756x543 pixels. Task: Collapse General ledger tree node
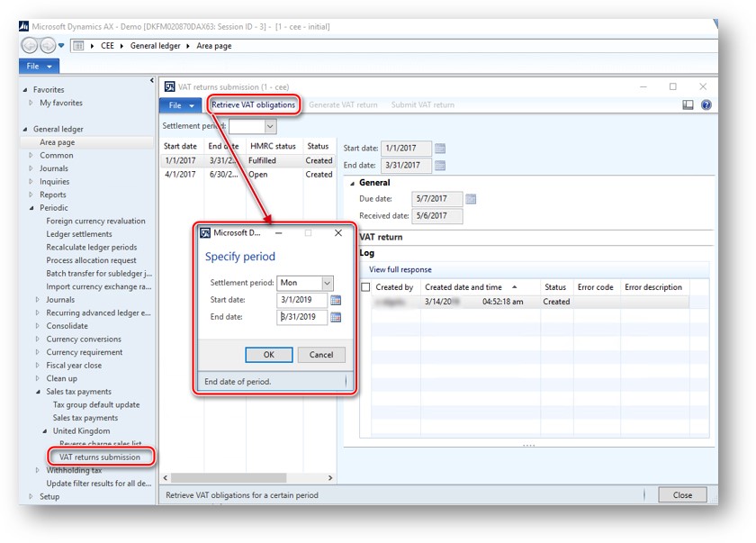25,130
